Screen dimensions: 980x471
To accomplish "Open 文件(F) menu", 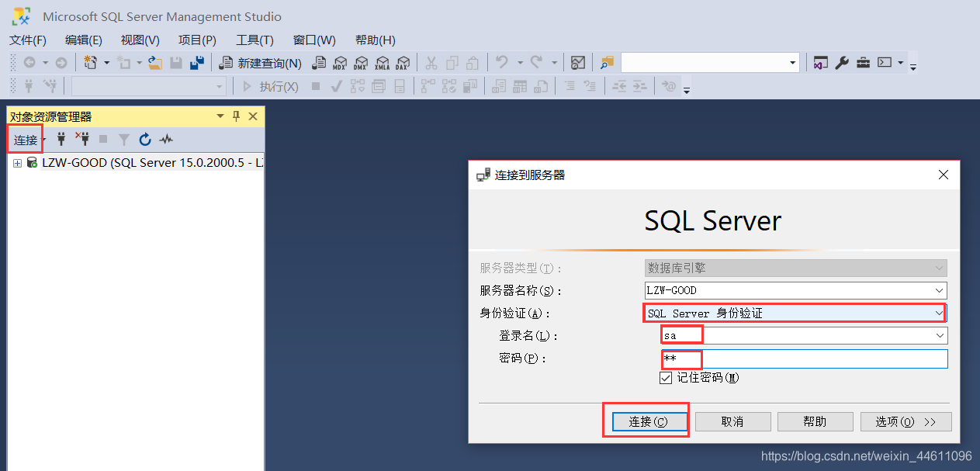I will (28, 40).
